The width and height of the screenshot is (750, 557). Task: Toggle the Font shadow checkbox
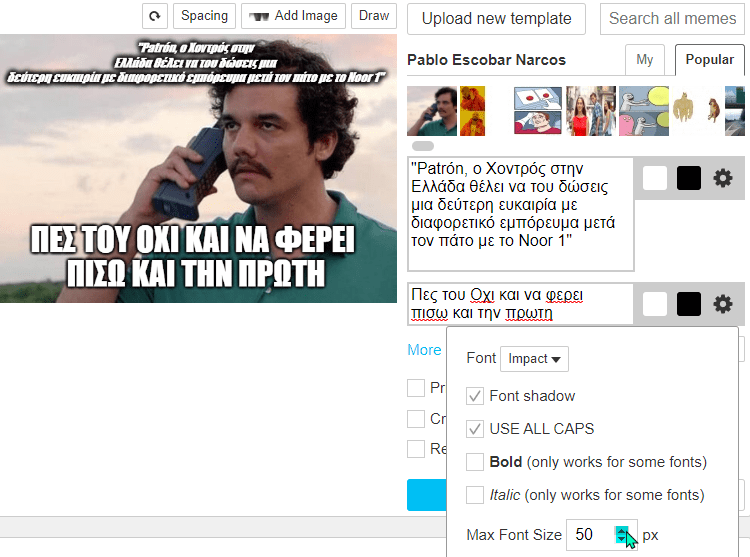pyautogui.click(x=475, y=396)
